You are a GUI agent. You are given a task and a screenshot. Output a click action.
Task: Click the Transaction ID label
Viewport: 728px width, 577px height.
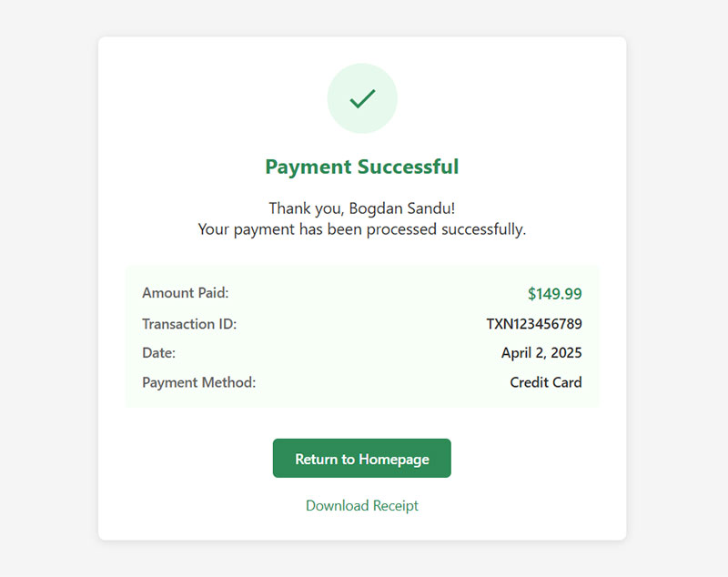click(x=189, y=324)
